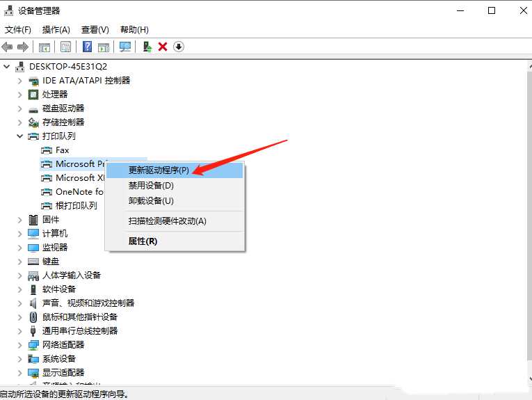Open the 帮助(H) menu

134,30
